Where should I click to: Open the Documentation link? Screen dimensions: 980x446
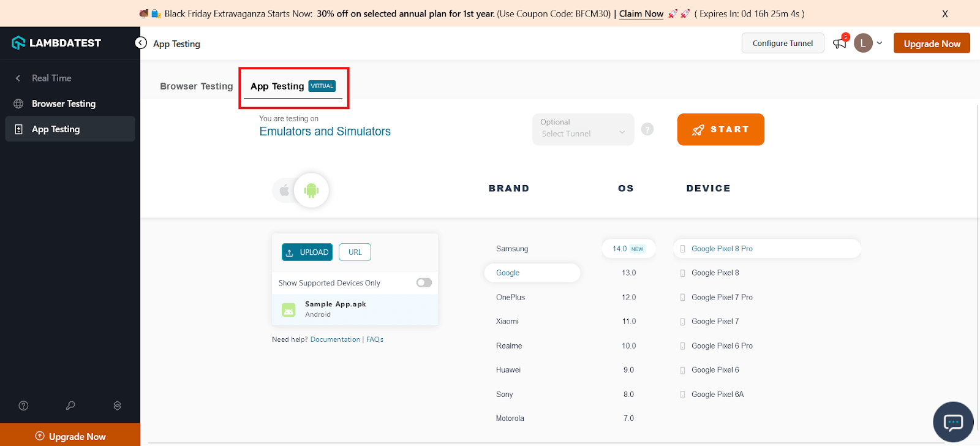[x=335, y=339]
